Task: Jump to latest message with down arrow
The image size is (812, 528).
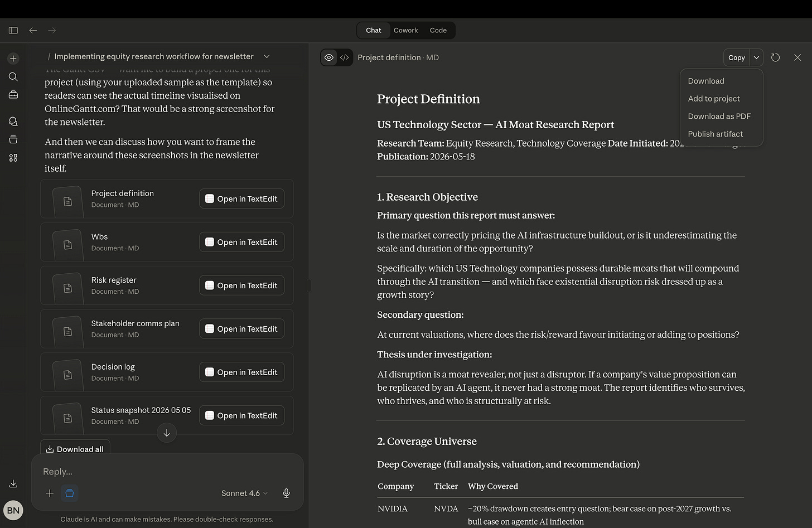Action: 167,433
